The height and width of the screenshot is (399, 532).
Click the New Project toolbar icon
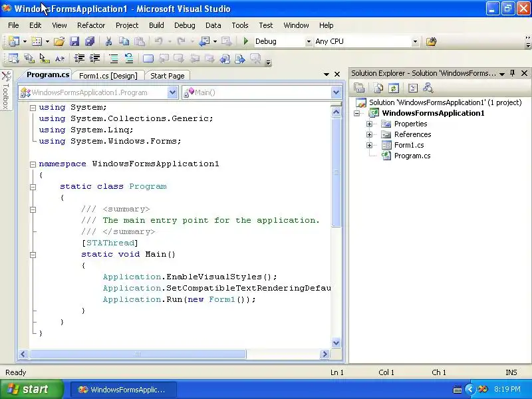pos(14,41)
